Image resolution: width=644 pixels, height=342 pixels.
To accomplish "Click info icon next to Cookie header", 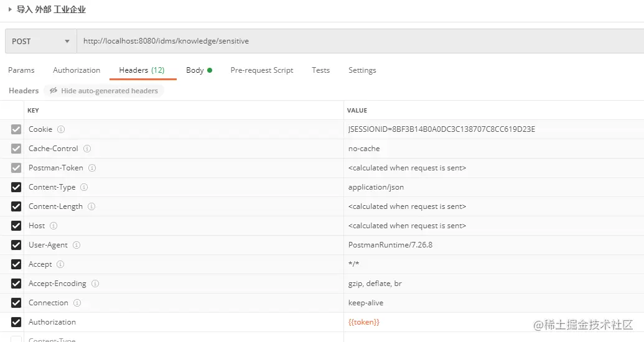I will (x=61, y=129).
